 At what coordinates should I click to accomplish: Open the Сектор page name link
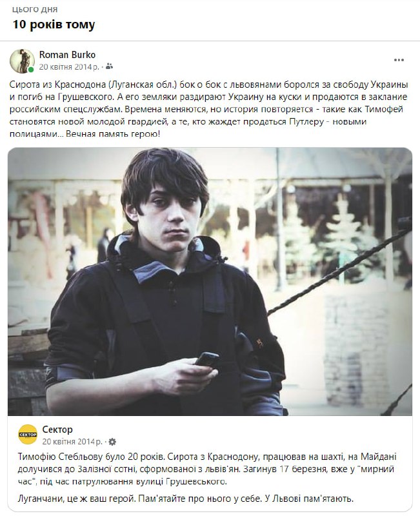tap(57, 430)
